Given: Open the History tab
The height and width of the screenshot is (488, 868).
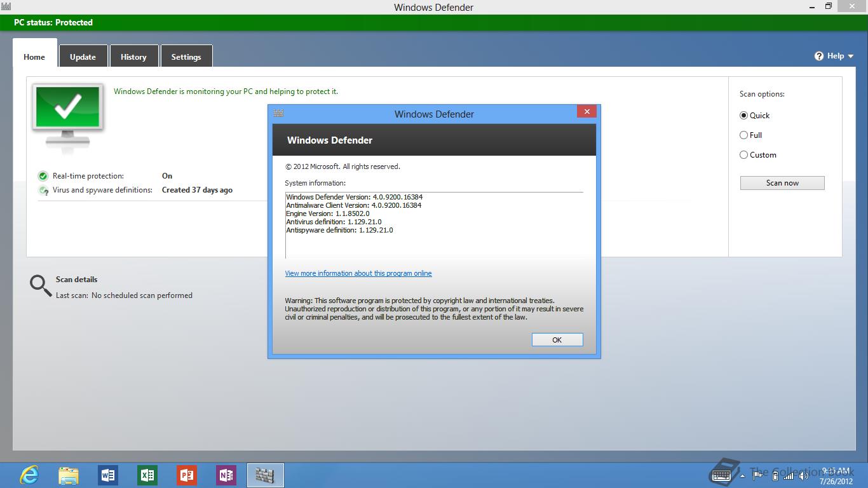Looking at the screenshot, I should pos(133,57).
